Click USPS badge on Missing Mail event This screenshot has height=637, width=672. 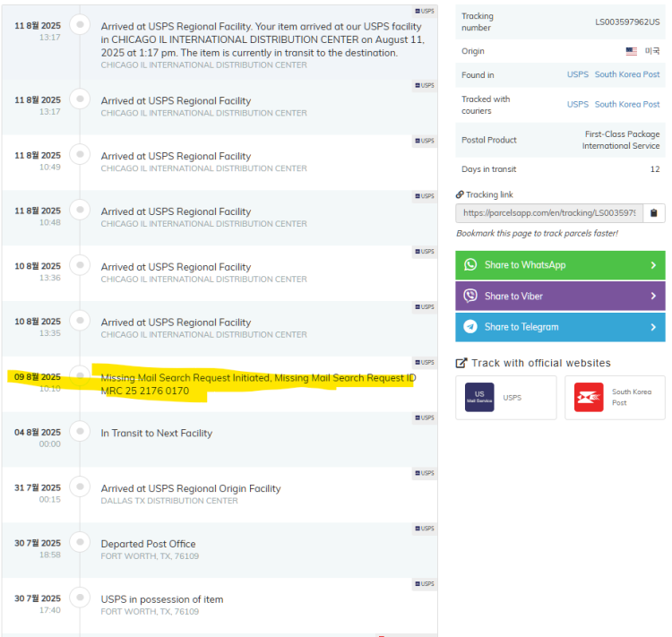425,362
